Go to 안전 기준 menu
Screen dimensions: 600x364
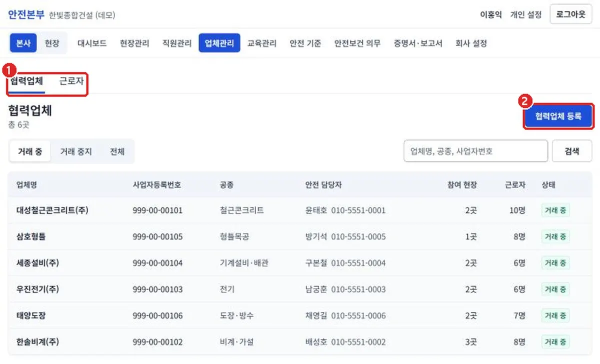coord(305,43)
